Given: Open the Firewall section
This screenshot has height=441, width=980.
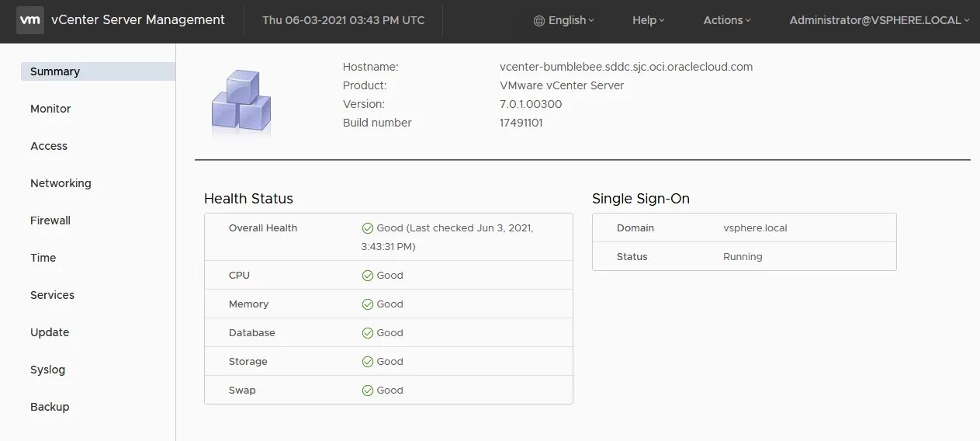Looking at the screenshot, I should click(50, 220).
